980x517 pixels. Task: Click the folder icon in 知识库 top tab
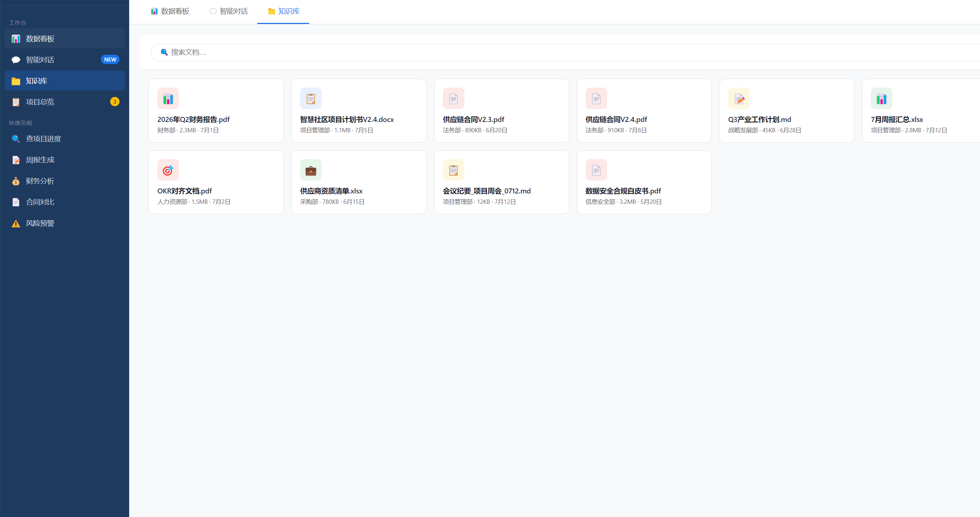coord(272,11)
